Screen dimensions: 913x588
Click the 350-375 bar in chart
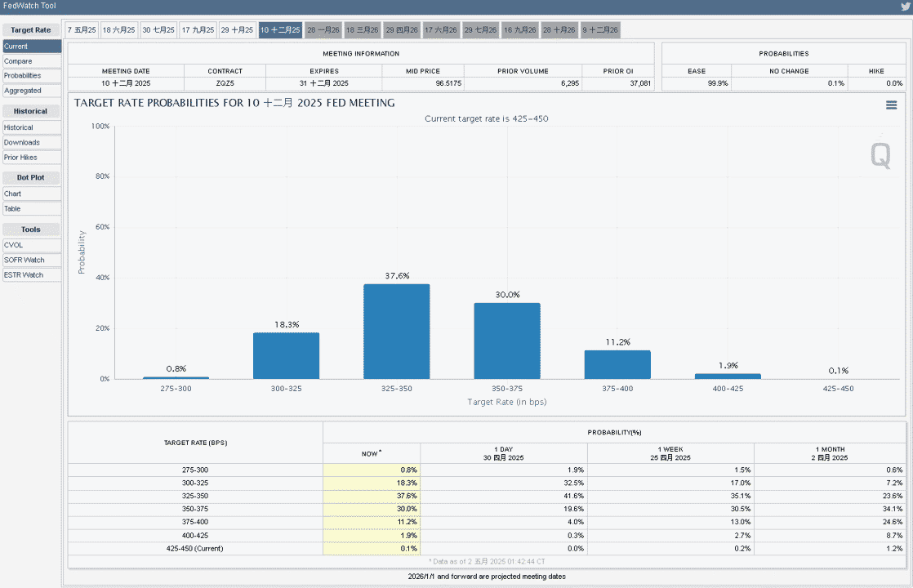click(507, 341)
